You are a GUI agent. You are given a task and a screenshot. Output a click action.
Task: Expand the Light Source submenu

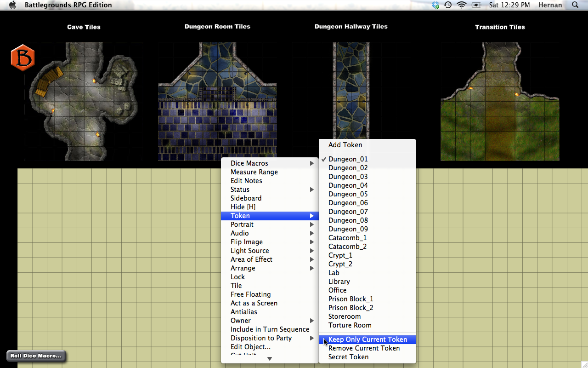270,251
